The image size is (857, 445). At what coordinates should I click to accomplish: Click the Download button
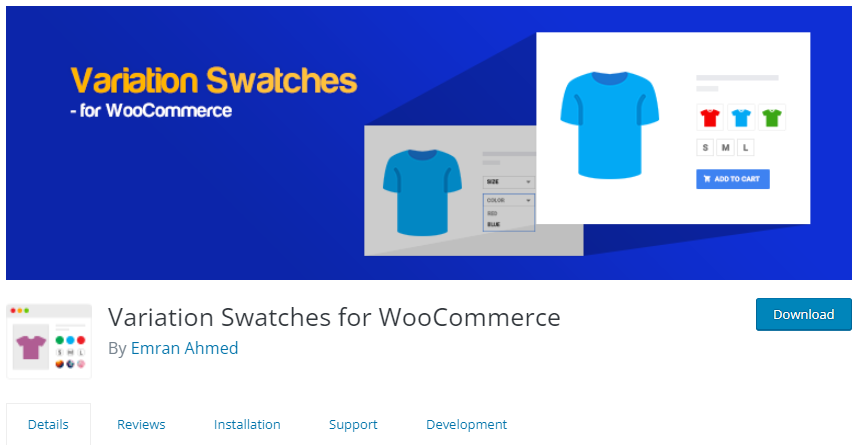coord(803,314)
